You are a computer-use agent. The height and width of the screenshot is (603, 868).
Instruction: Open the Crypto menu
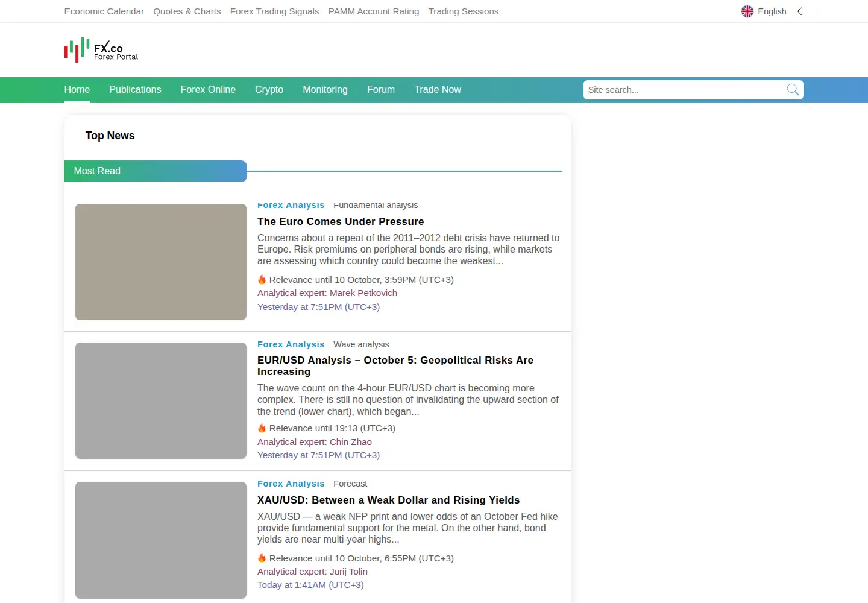click(269, 90)
